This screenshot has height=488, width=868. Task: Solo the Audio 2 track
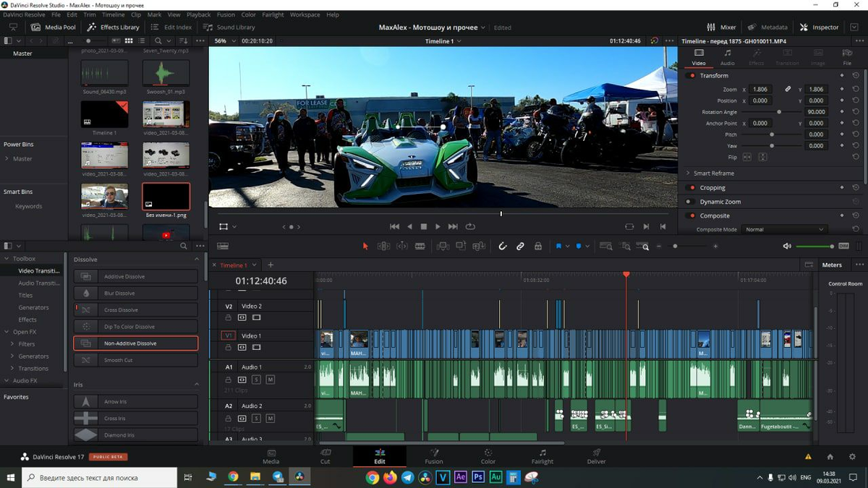256,419
